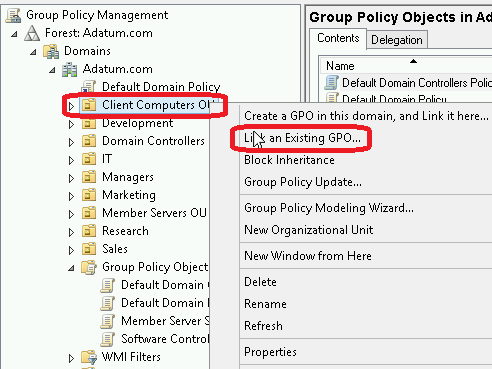Expand the Research OU arrow
The width and height of the screenshot is (492, 369).
71,232
